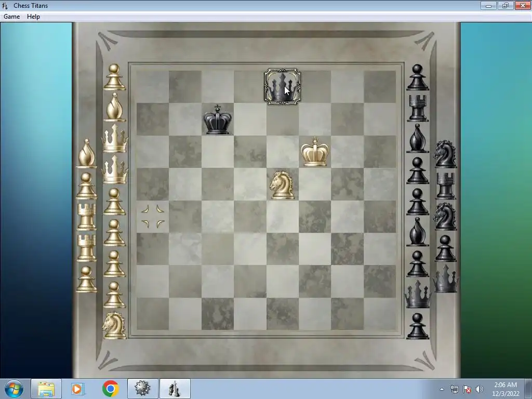Click the selected black queen on the board
The height and width of the screenshot is (399, 532).
pos(282,87)
